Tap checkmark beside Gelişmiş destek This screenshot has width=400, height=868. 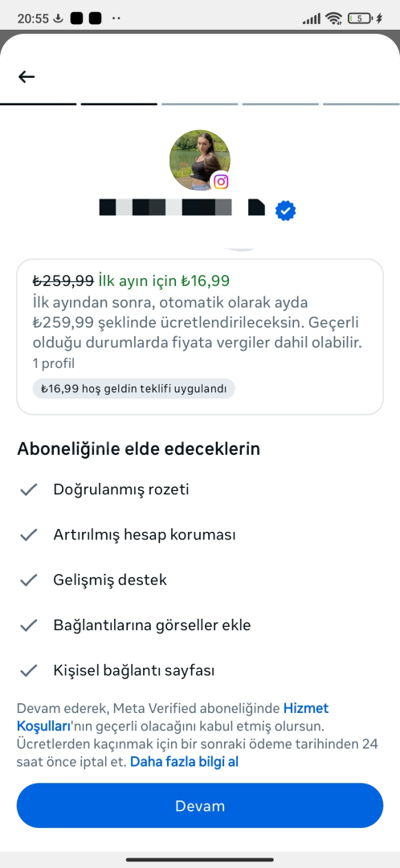coord(28,580)
